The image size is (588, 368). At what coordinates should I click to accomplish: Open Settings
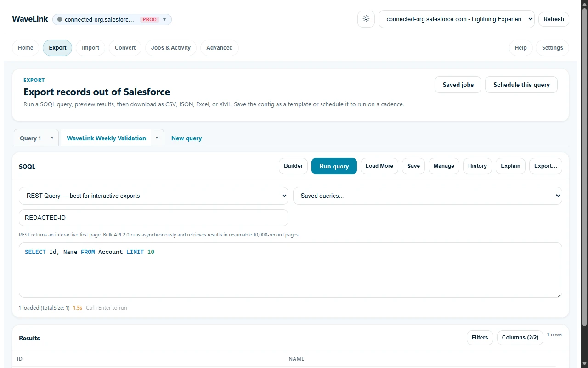tap(552, 48)
